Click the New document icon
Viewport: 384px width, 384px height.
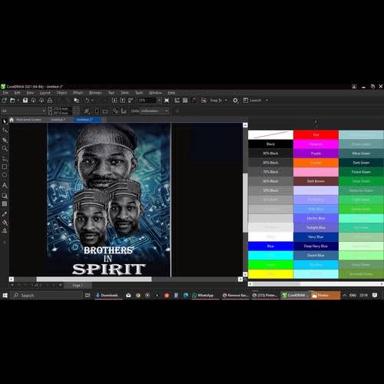[4, 100]
